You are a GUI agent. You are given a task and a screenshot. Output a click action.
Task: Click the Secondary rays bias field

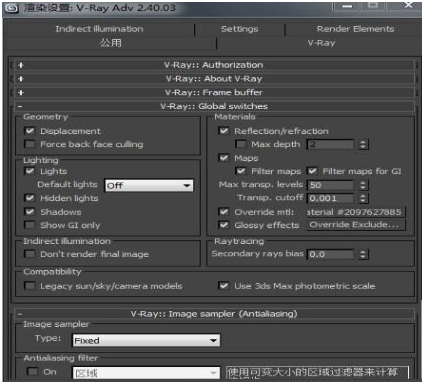[x=330, y=254]
